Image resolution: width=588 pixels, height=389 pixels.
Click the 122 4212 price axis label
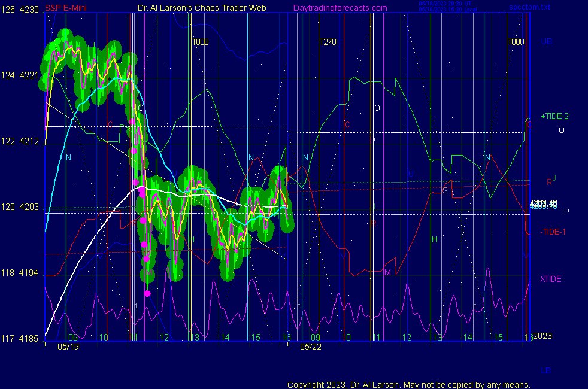[20, 141]
